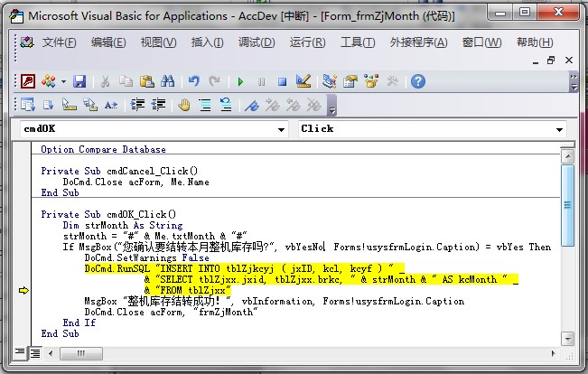
Task: Click the Indent icon
Action: (x=137, y=105)
